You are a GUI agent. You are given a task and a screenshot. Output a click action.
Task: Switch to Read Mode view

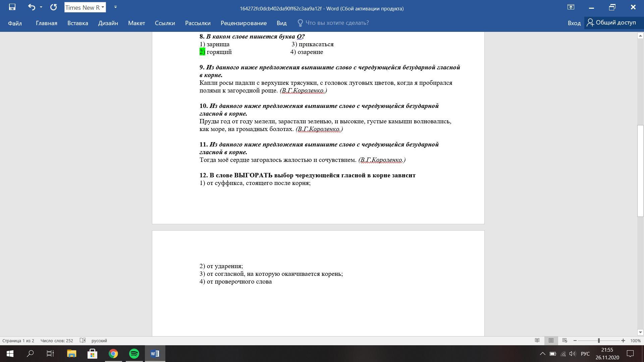click(x=537, y=341)
